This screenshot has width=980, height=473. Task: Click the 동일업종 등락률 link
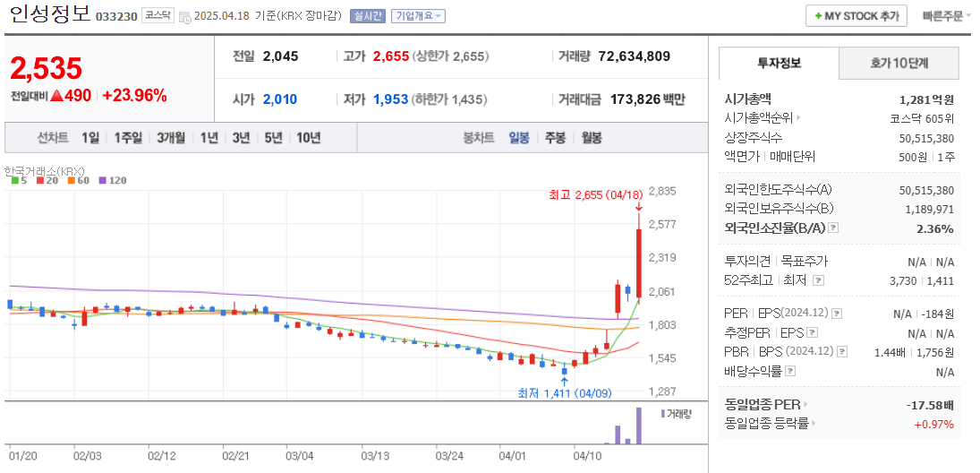[x=766, y=424]
